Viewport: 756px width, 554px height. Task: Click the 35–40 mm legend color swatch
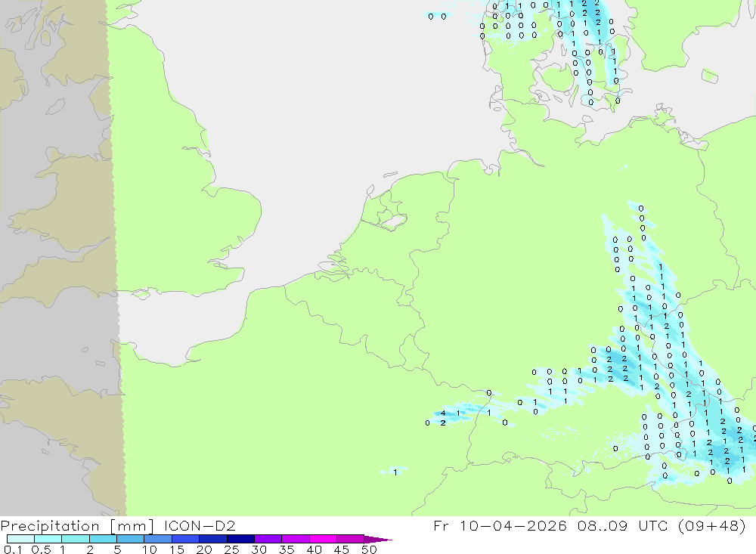coord(295,539)
